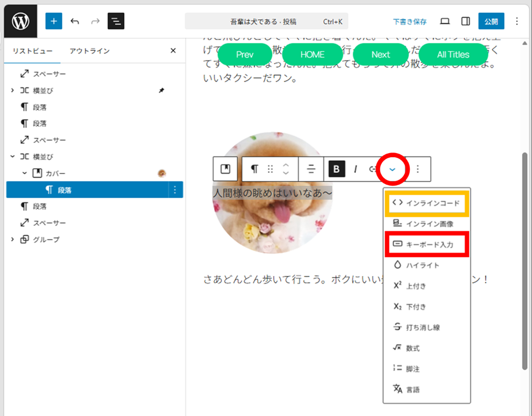
Task: Open the more rich text controls chevron
Action: coord(392,169)
